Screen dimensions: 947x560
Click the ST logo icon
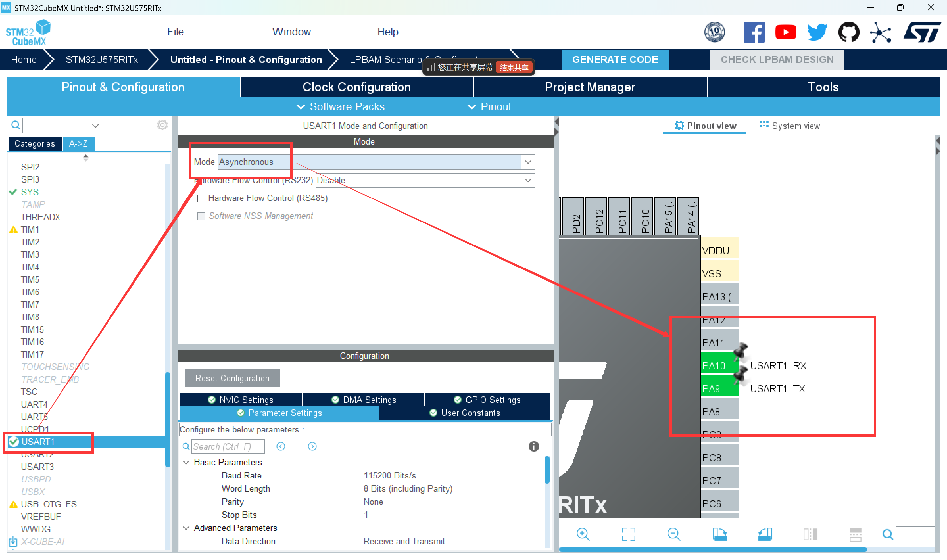(921, 32)
